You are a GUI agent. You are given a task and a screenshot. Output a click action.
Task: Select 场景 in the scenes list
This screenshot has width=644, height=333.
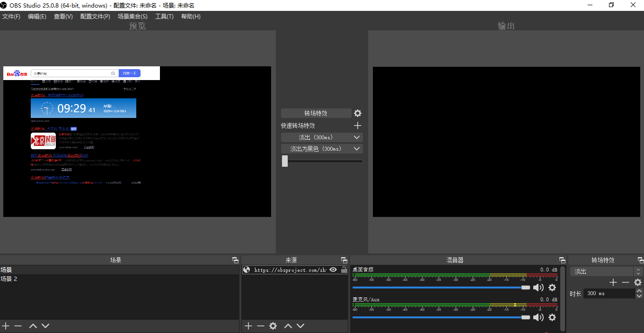click(x=119, y=270)
